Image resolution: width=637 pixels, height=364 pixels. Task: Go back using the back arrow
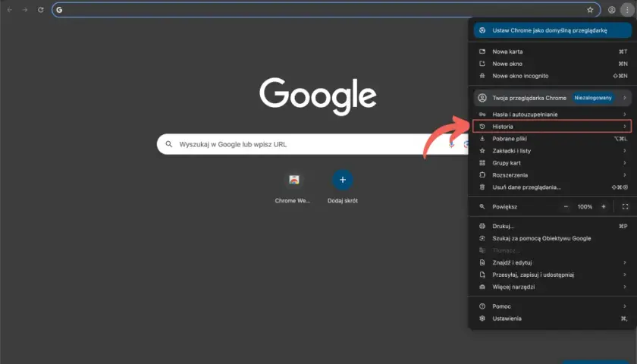(x=10, y=10)
